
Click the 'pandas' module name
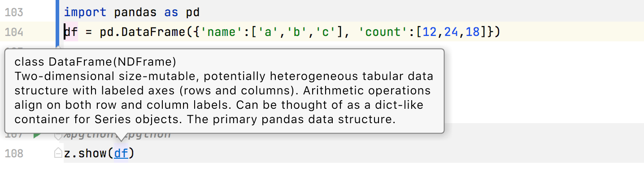click(135, 12)
